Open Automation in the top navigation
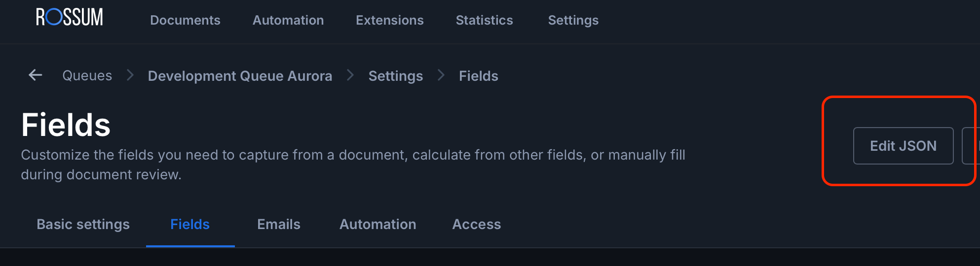This screenshot has height=266, width=980. click(288, 20)
